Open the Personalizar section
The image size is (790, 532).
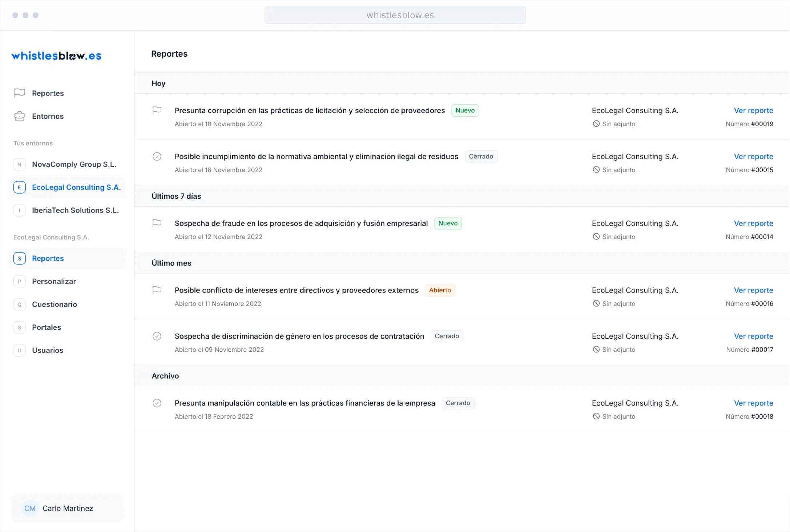pyautogui.click(x=54, y=281)
